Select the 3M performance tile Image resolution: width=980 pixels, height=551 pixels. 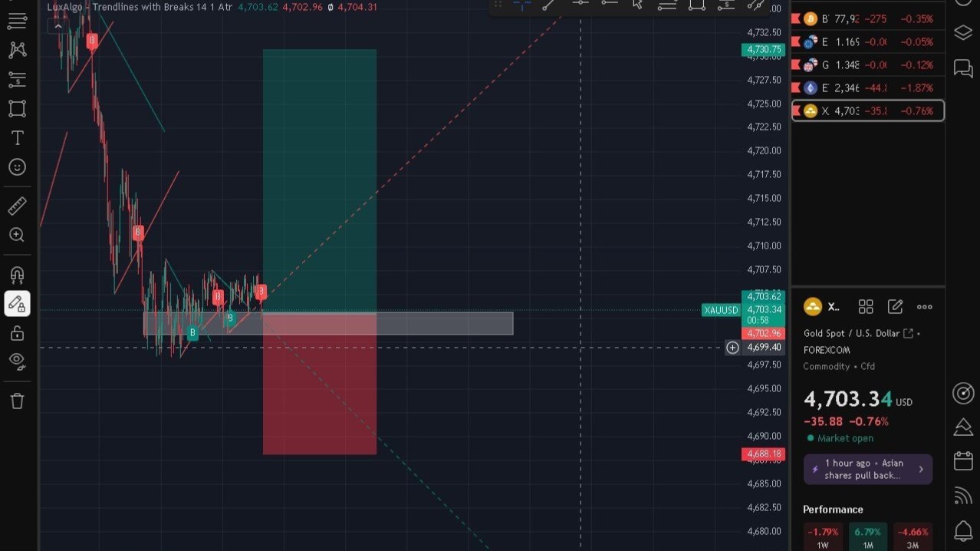913,536
